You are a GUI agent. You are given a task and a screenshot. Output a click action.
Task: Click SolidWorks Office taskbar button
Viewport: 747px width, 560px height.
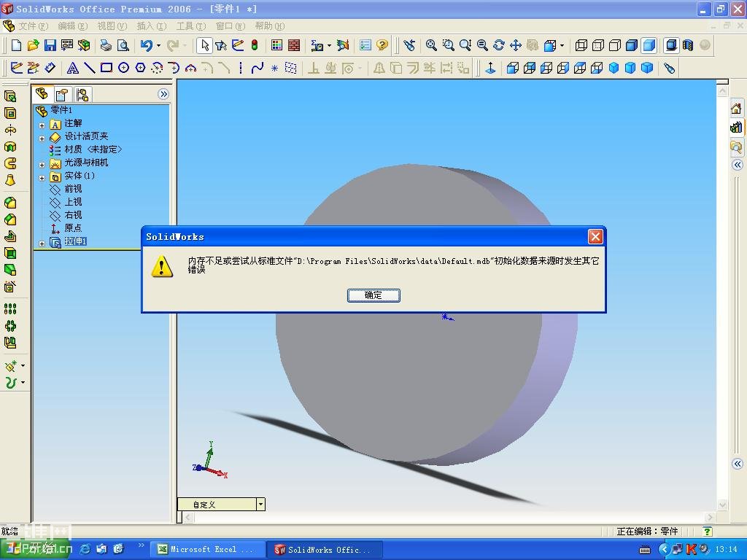(325, 549)
